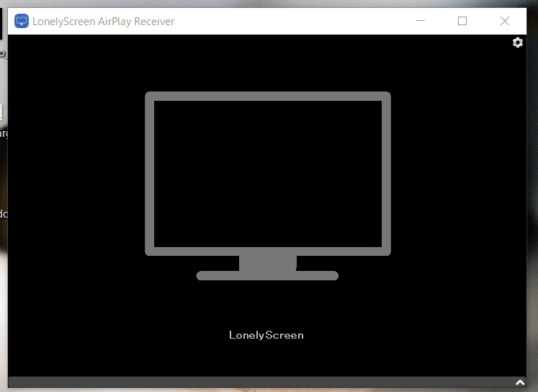Click the LonelyScreen app icon in title bar
The image size is (538, 392).
pyautogui.click(x=22, y=21)
